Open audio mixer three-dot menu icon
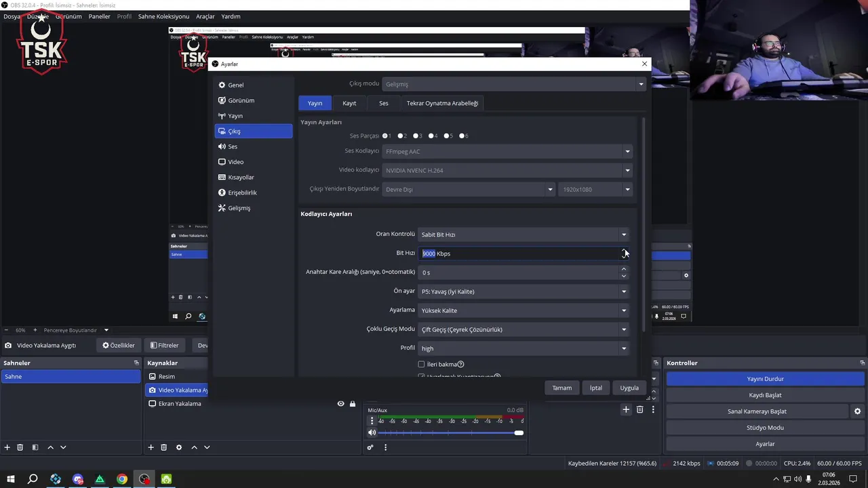The height and width of the screenshot is (488, 868). tap(385, 447)
